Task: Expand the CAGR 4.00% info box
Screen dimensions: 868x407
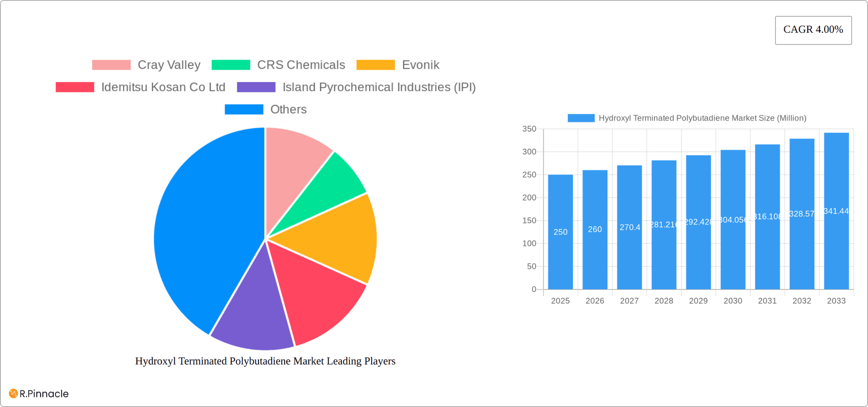Action: (x=813, y=30)
